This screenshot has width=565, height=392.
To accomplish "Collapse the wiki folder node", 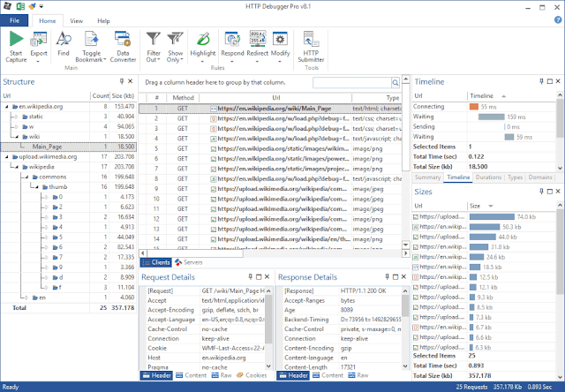I will [17, 137].
